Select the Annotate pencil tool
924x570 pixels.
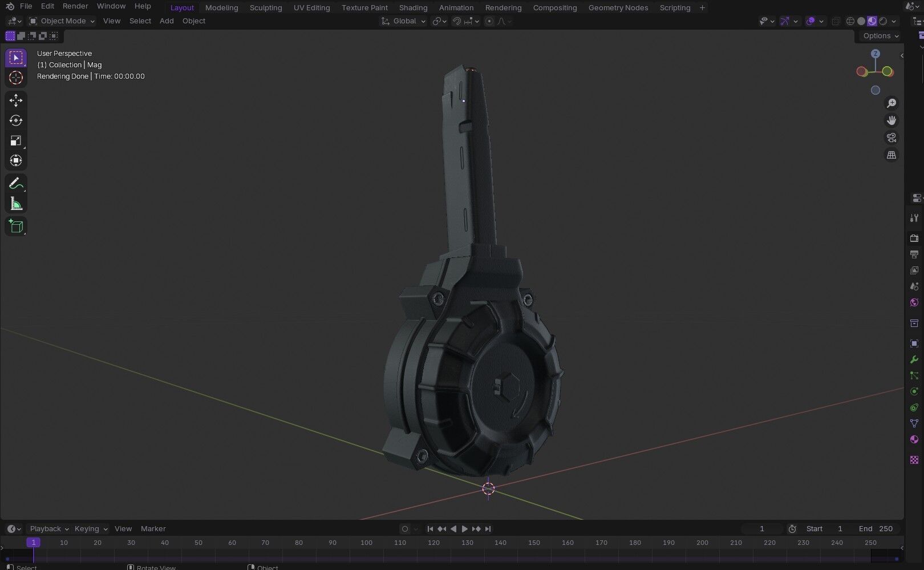16,184
